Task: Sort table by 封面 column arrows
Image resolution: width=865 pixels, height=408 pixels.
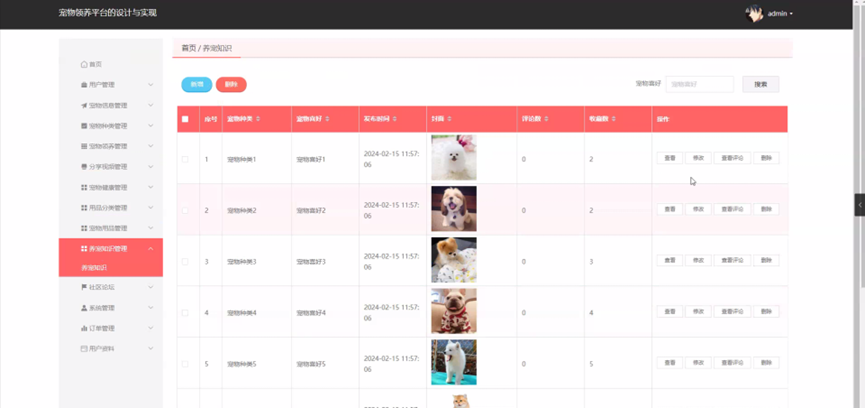Action: (x=449, y=119)
